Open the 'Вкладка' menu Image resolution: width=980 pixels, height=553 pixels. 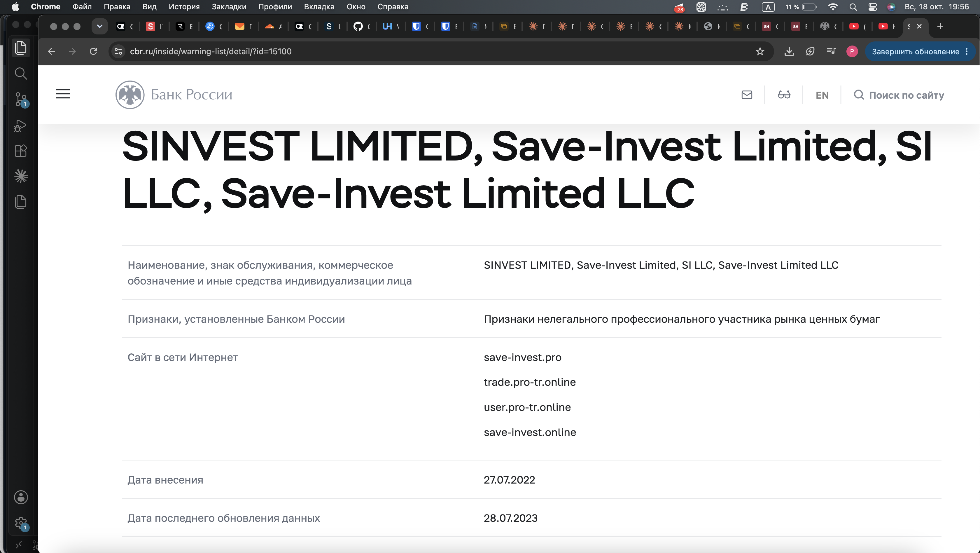tap(319, 6)
